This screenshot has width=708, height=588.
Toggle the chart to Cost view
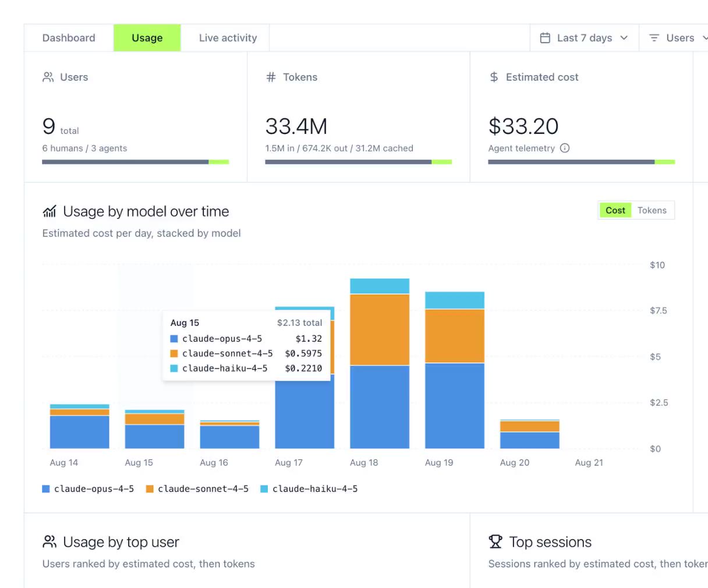click(615, 210)
